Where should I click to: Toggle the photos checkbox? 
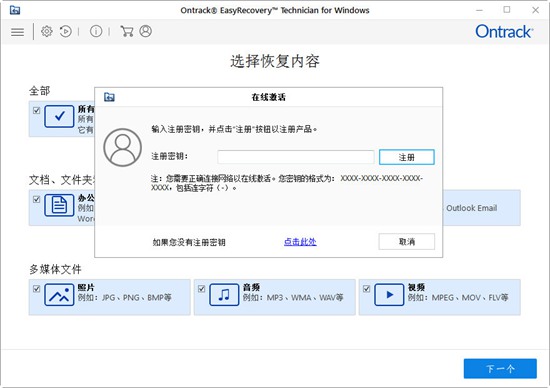point(36,289)
